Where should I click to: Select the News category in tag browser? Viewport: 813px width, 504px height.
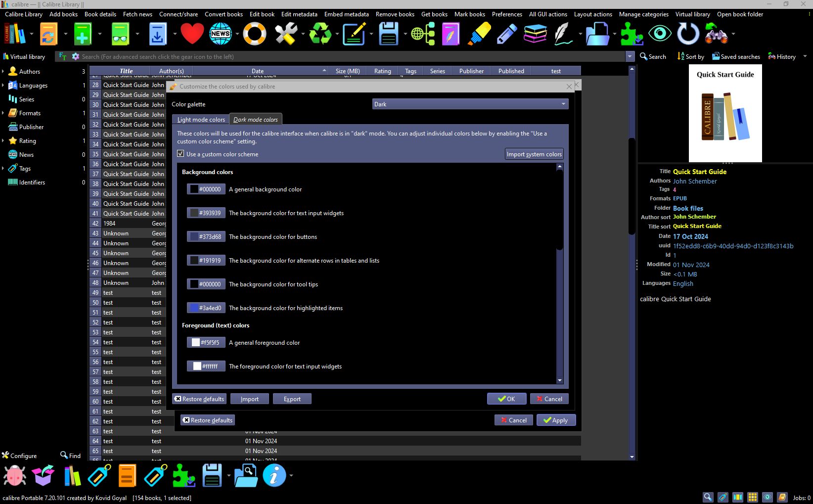click(26, 154)
